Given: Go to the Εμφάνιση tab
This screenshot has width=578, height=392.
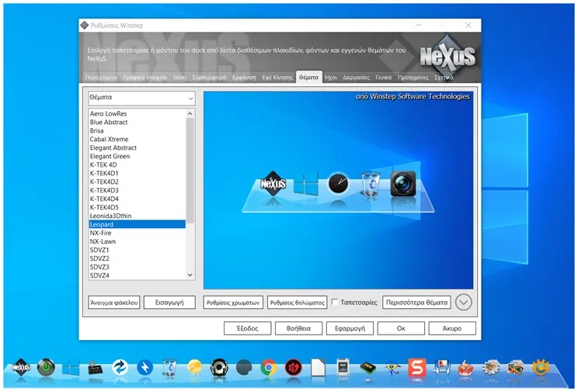Looking at the screenshot, I should (244, 78).
